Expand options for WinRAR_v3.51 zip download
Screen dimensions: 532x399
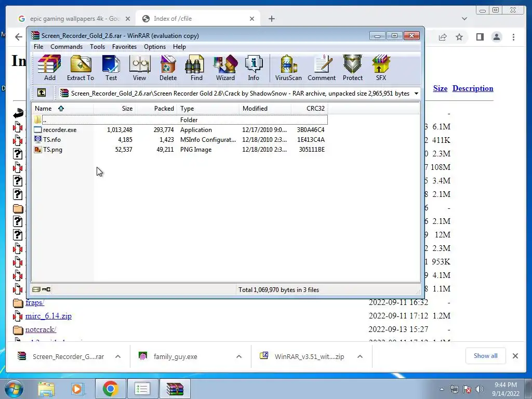tap(360, 356)
